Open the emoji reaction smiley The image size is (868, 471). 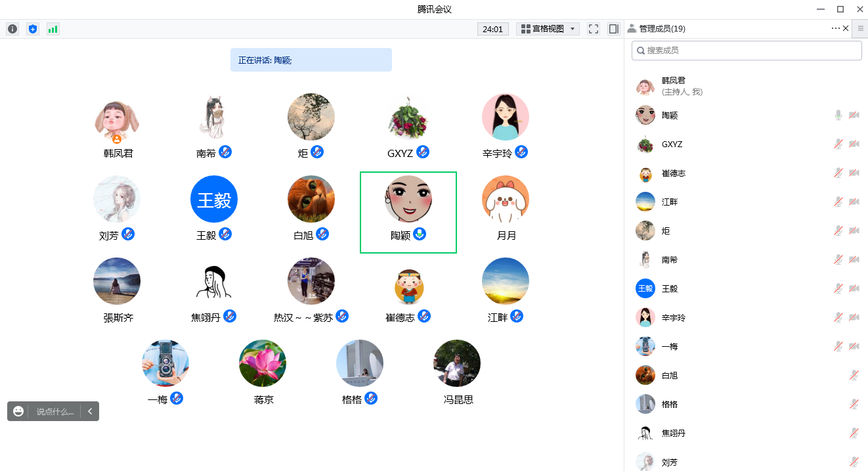18,411
